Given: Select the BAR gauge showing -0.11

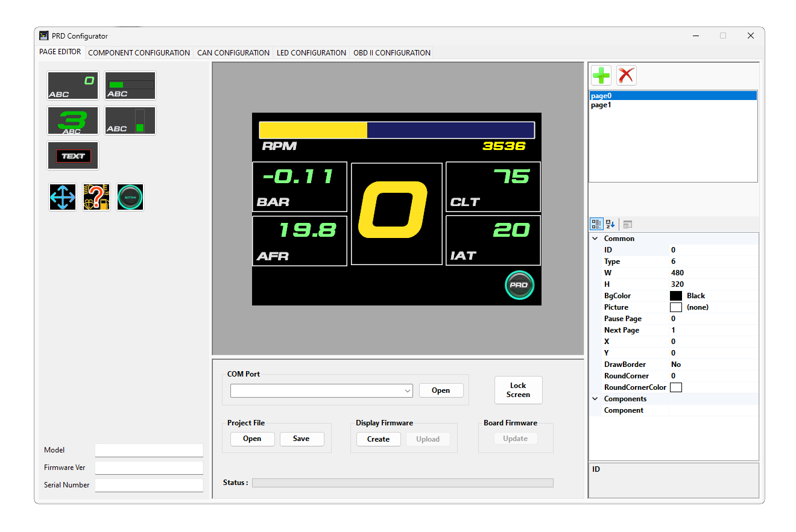Looking at the screenshot, I should click(300, 187).
